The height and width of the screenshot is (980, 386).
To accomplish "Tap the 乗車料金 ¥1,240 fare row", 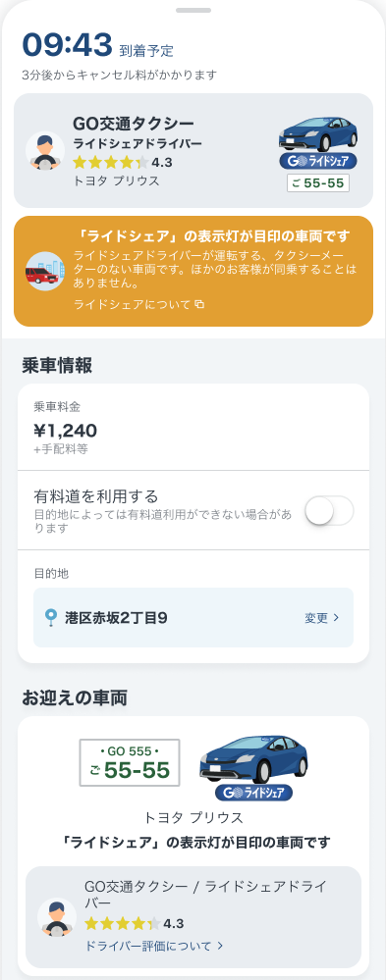I will [193, 428].
